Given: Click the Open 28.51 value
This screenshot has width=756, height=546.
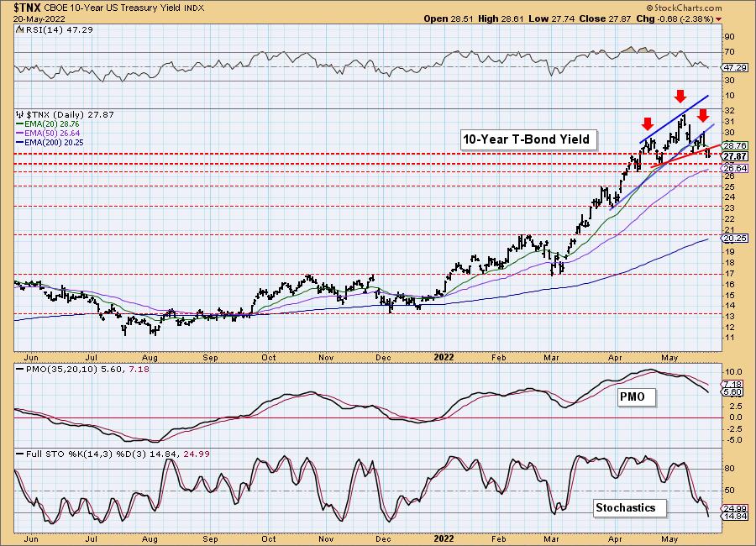Looking at the screenshot, I should [x=449, y=18].
